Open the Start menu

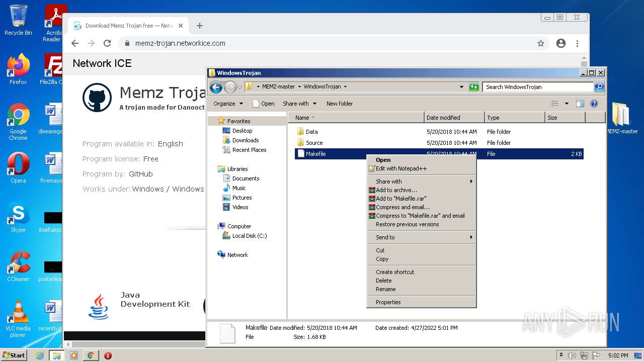(14, 355)
